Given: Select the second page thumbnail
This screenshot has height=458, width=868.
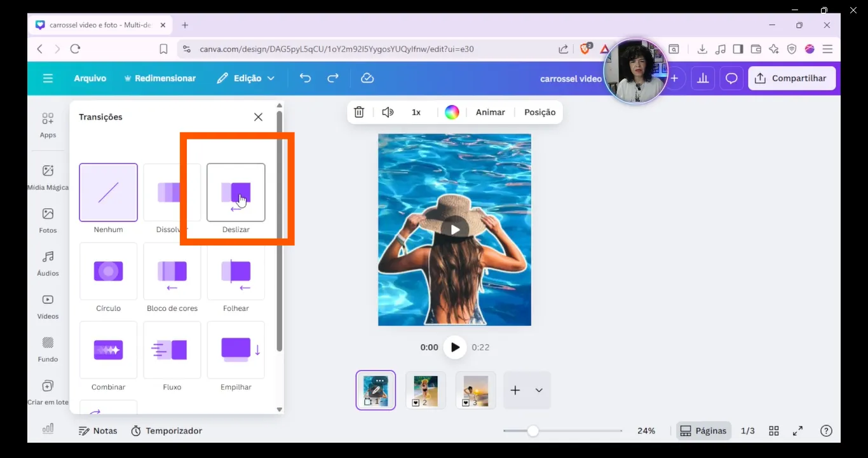Looking at the screenshot, I should pyautogui.click(x=425, y=391).
